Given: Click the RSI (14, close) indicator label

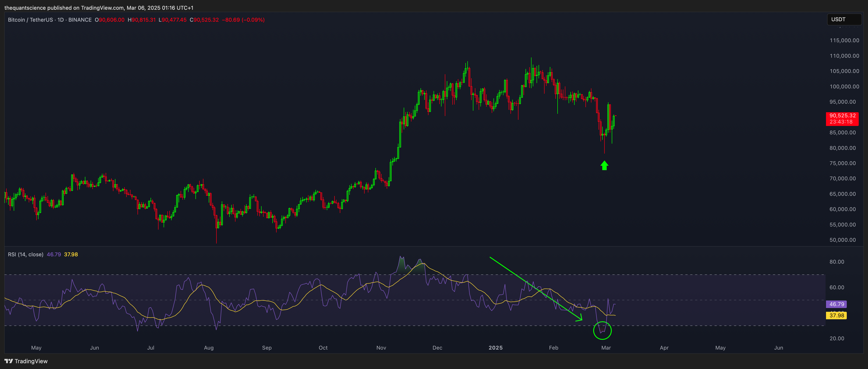Looking at the screenshot, I should coord(26,255).
